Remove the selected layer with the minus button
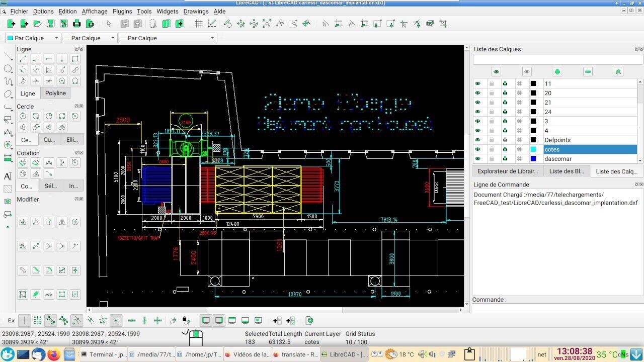Viewport: 644px width, 362px height. 588,71
